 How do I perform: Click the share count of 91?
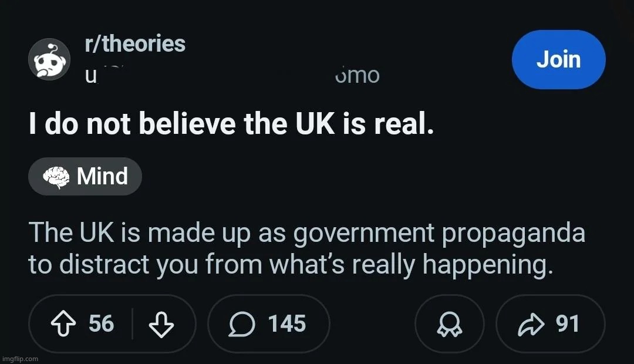(x=568, y=324)
